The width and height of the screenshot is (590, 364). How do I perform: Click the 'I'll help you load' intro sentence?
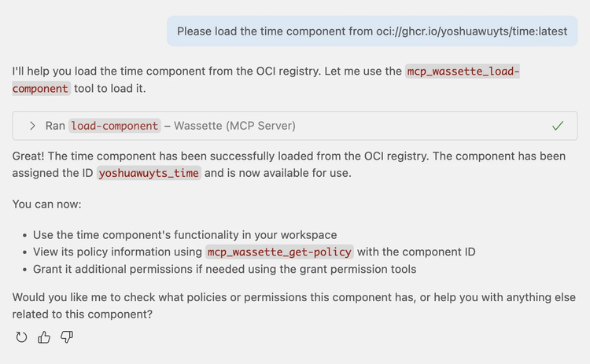(205, 72)
